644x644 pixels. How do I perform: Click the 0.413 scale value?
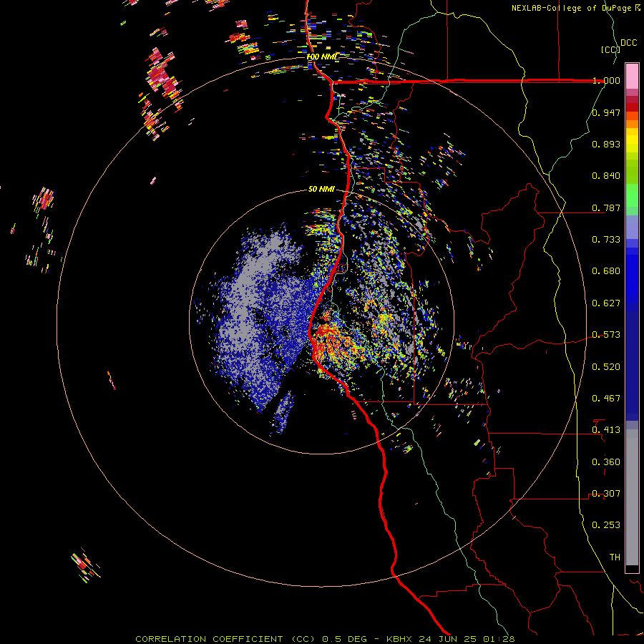coord(606,430)
